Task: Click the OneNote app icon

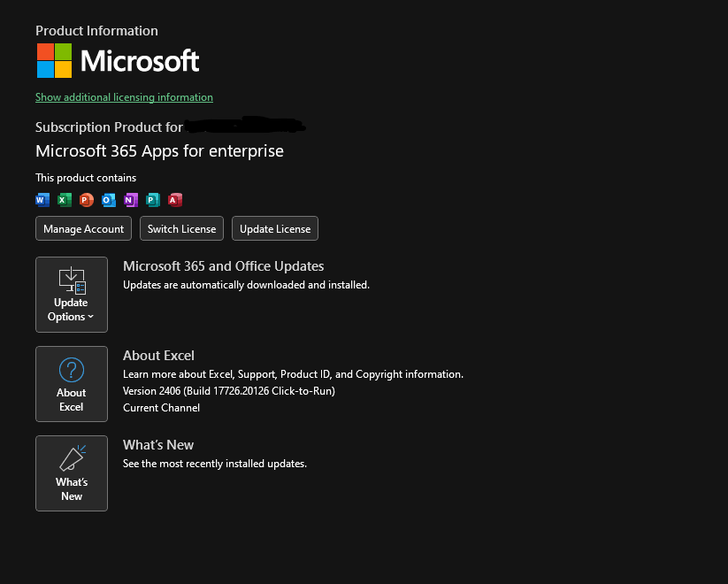Action: pyautogui.click(x=131, y=200)
